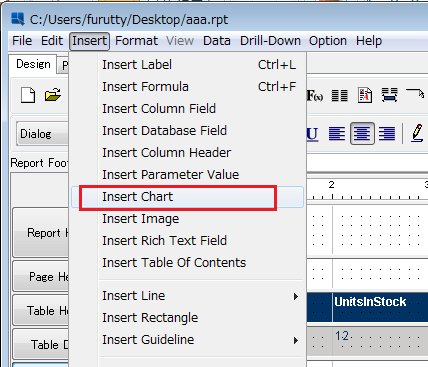This screenshot has width=428, height=367.
Task: Expand the Insert Guideline submenu
Action: coord(296,340)
